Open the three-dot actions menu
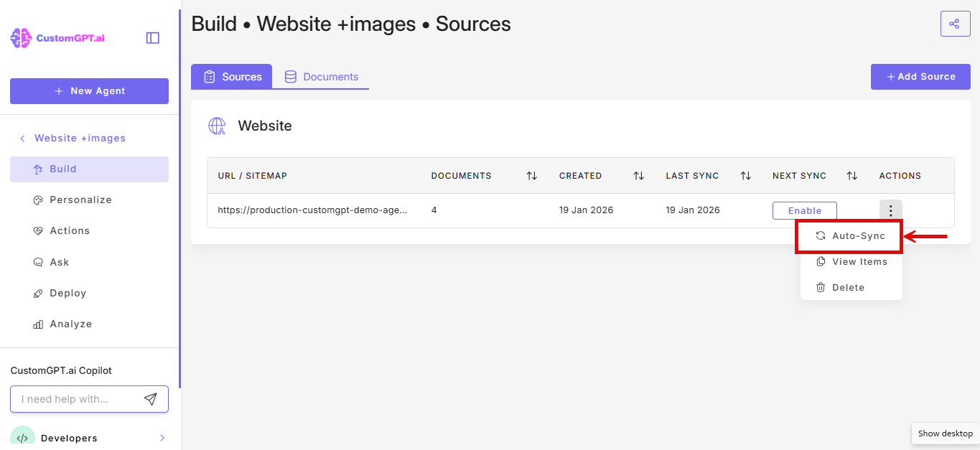Screen dimensions: 980x450 coord(890,210)
